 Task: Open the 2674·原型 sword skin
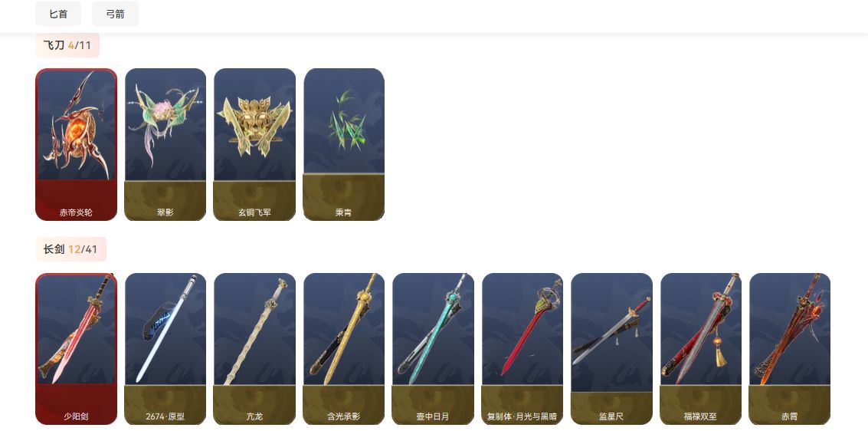pos(165,349)
